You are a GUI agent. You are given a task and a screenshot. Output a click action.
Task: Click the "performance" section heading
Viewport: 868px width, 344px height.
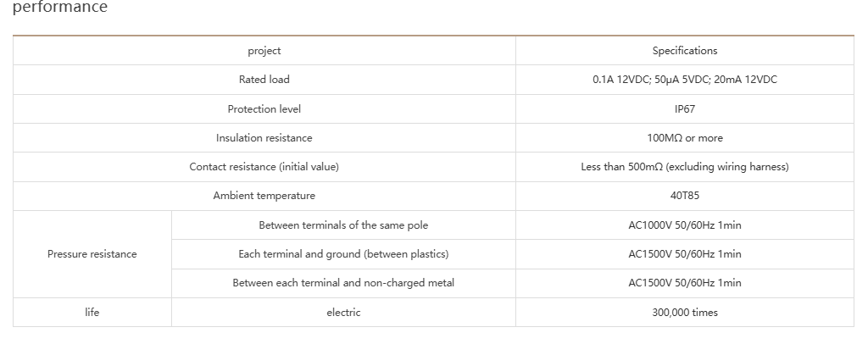click(x=60, y=8)
